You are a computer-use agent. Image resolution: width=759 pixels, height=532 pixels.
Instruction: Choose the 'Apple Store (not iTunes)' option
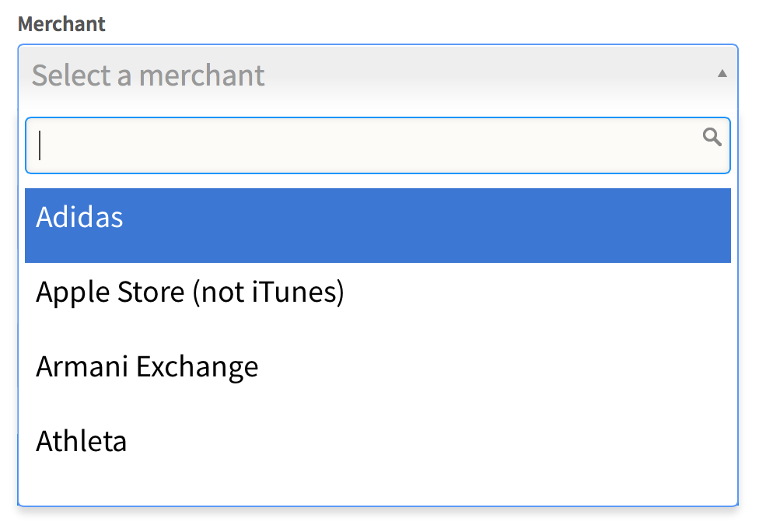(190, 292)
